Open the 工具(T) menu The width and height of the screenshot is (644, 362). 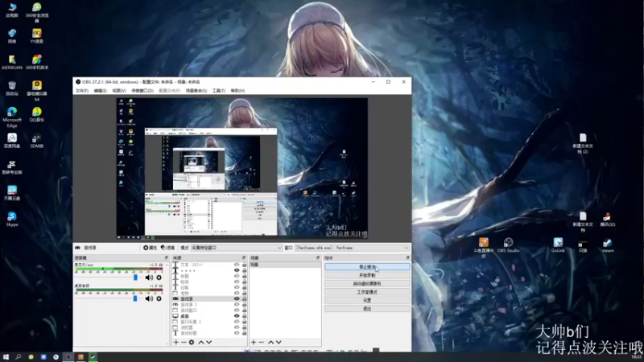point(218,91)
